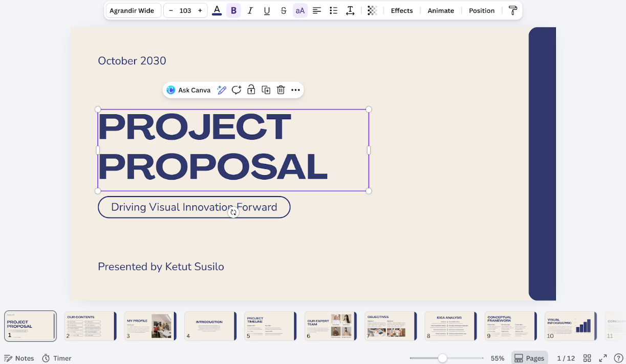This screenshot has height=364, width=626.
Task: Open the 55% zoom level menu
Action: click(x=497, y=358)
